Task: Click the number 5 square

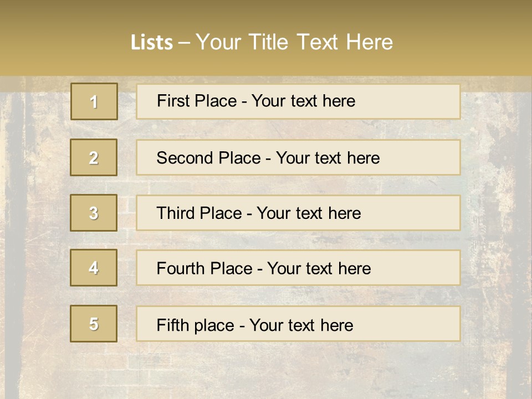Action: (x=94, y=324)
